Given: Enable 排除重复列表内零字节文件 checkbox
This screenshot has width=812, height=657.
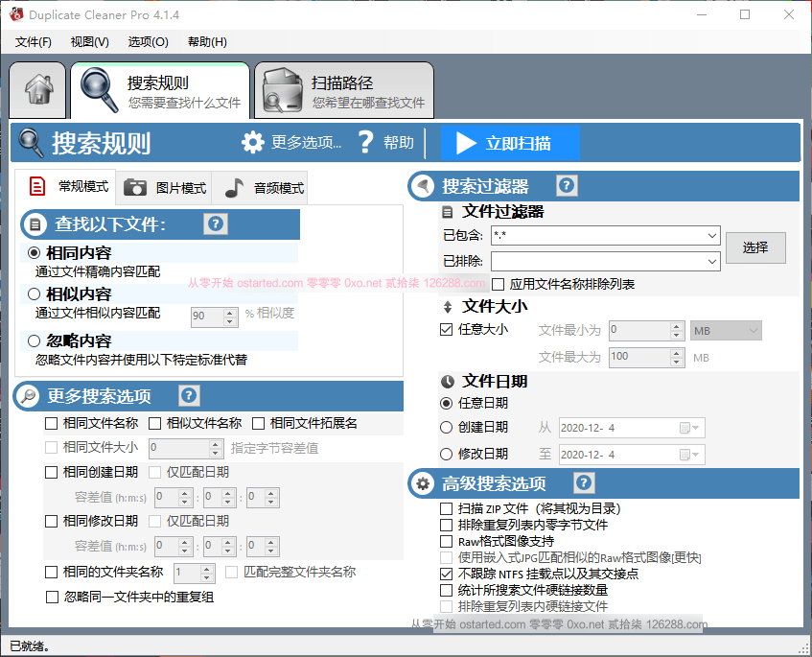Looking at the screenshot, I should tap(447, 525).
